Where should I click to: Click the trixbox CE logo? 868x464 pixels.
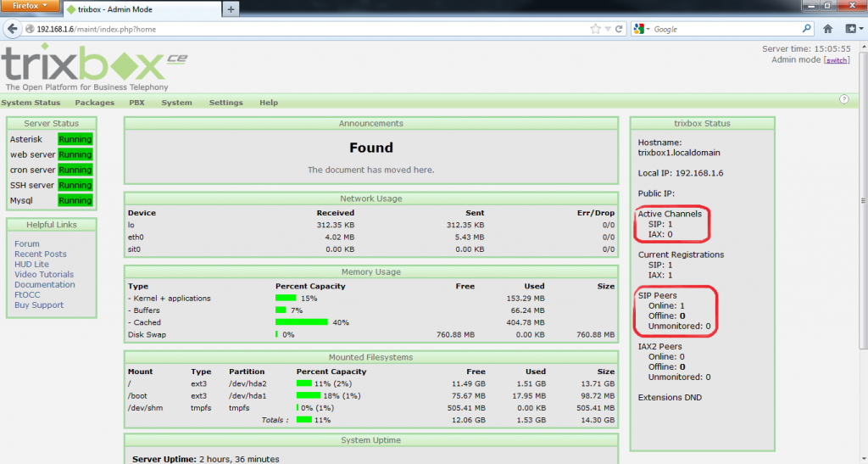coord(94,67)
